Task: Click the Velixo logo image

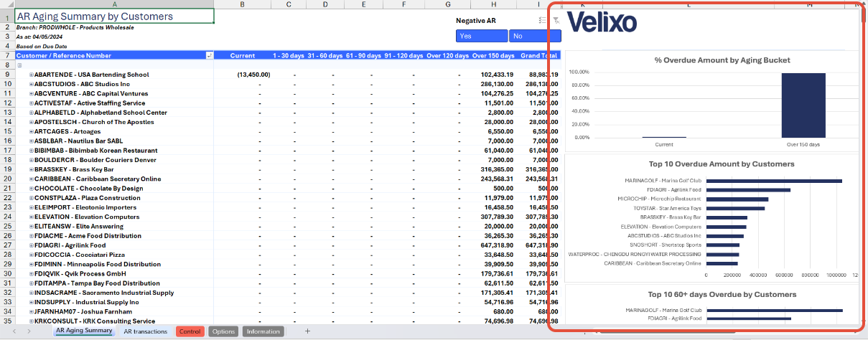Action: pyautogui.click(x=602, y=22)
